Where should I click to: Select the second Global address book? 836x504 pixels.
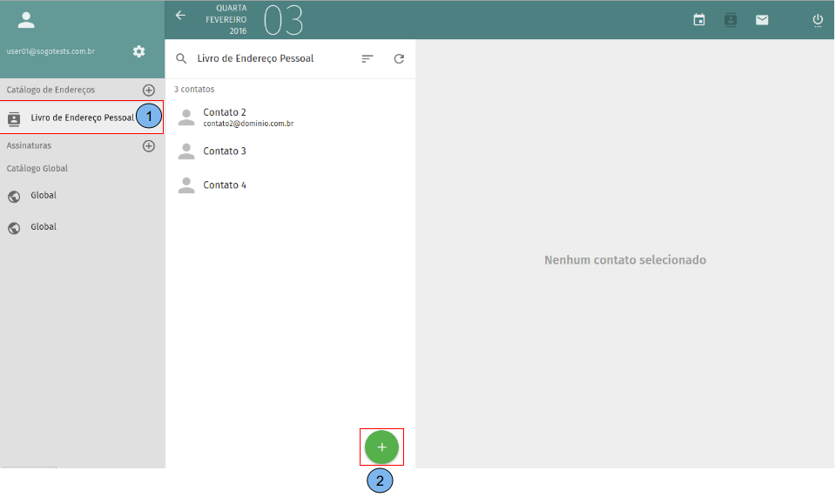[x=44, y=227]
